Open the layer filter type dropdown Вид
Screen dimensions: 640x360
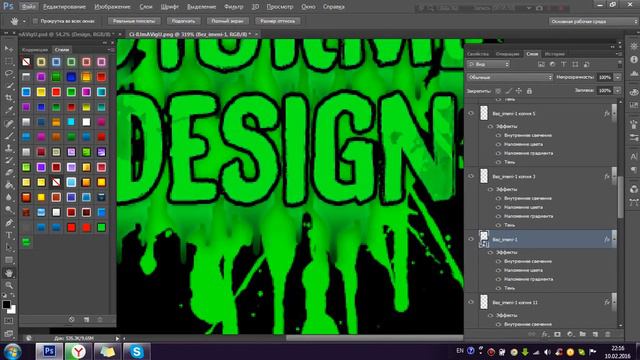click(x=489, y=64)
